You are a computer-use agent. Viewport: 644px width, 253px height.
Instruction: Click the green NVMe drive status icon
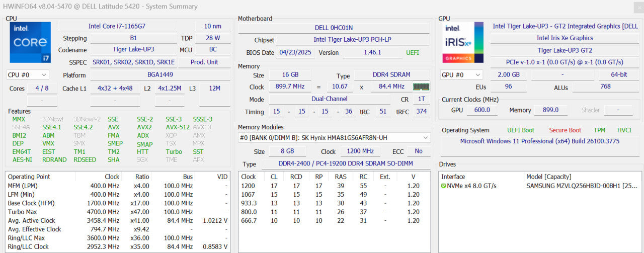tap(443, 186)
